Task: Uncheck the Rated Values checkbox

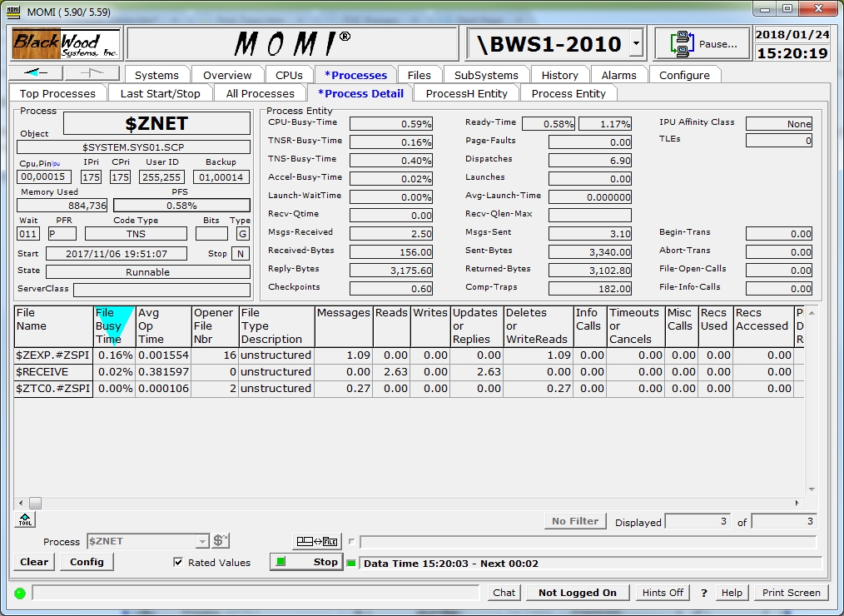Action: [x=178, y=563]
